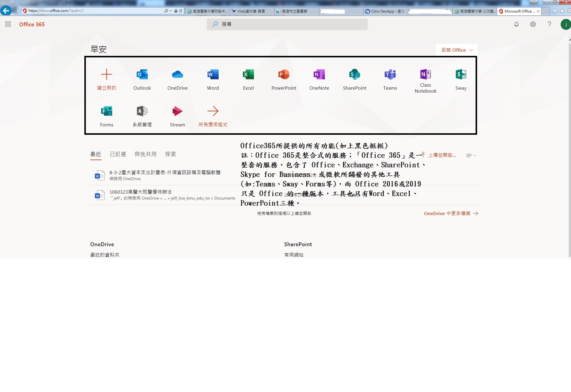Screen dimensions: 571x392
Task: Click the browser forward arrow
Action: click(16, 11)
